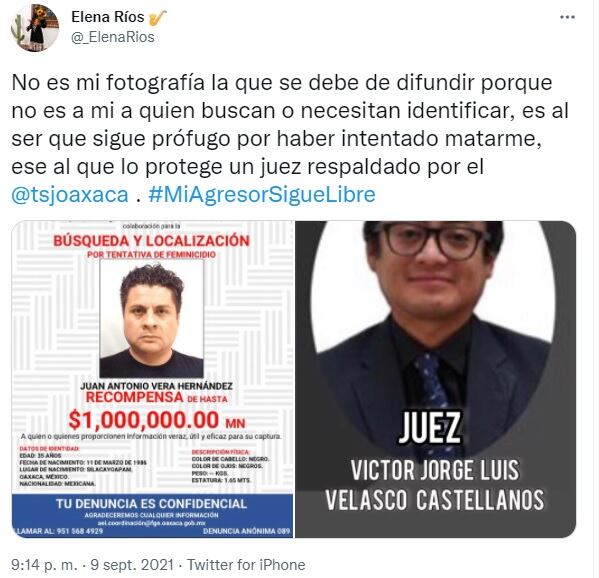599x578 pixels.
Task: Click the Búsqueda y Localización red heading
Action: 151,241
